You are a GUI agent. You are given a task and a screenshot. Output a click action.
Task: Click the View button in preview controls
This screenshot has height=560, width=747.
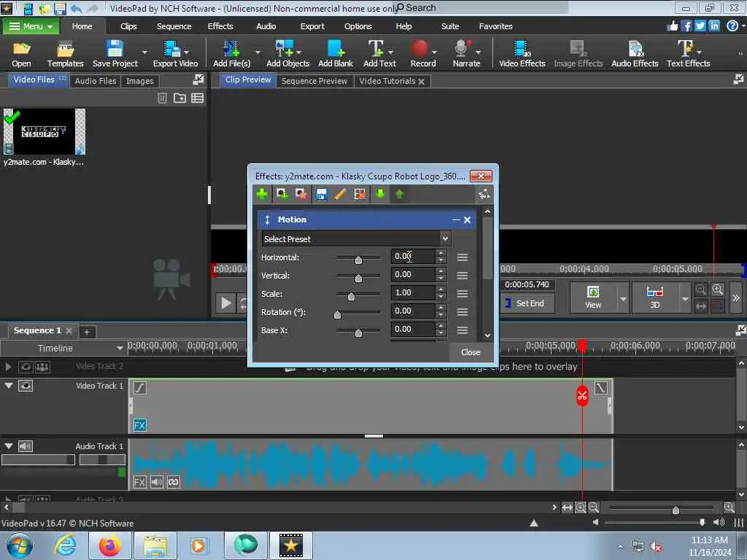pyautogui.click(x=593, y=297)
